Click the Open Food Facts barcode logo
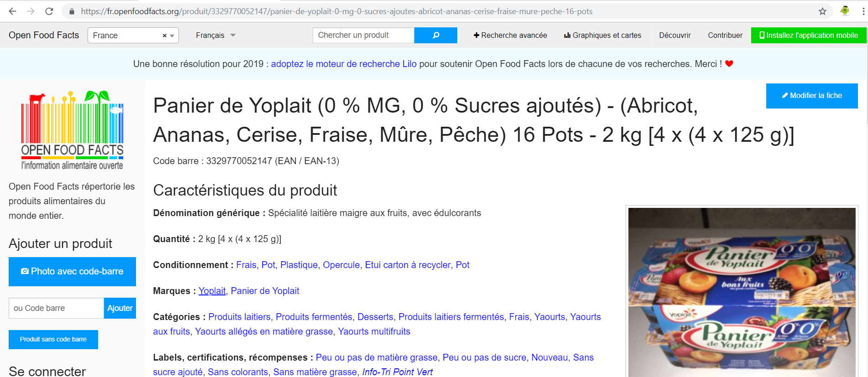 tap(72, 130)
